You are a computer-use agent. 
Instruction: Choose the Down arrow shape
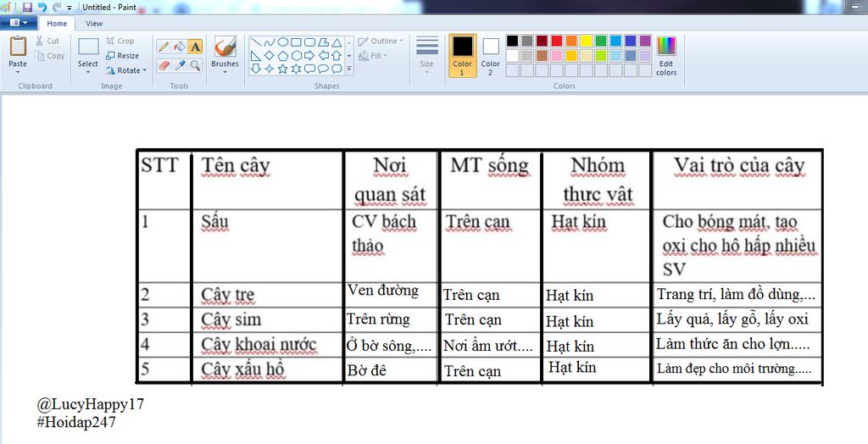[x=256, y=69]
